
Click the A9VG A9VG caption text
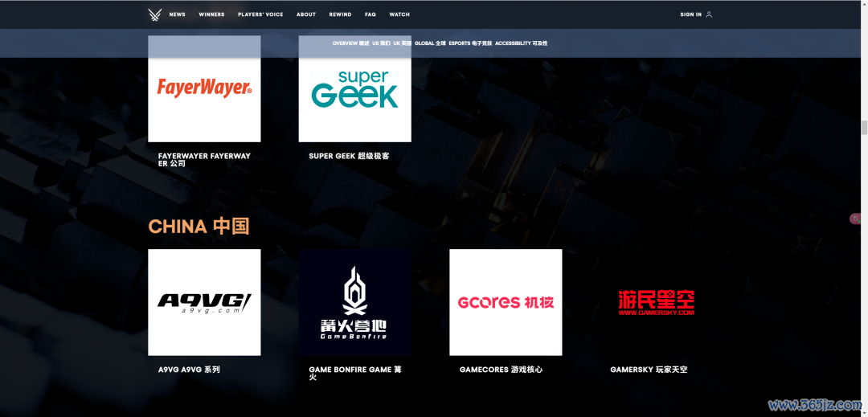point(189,370)
